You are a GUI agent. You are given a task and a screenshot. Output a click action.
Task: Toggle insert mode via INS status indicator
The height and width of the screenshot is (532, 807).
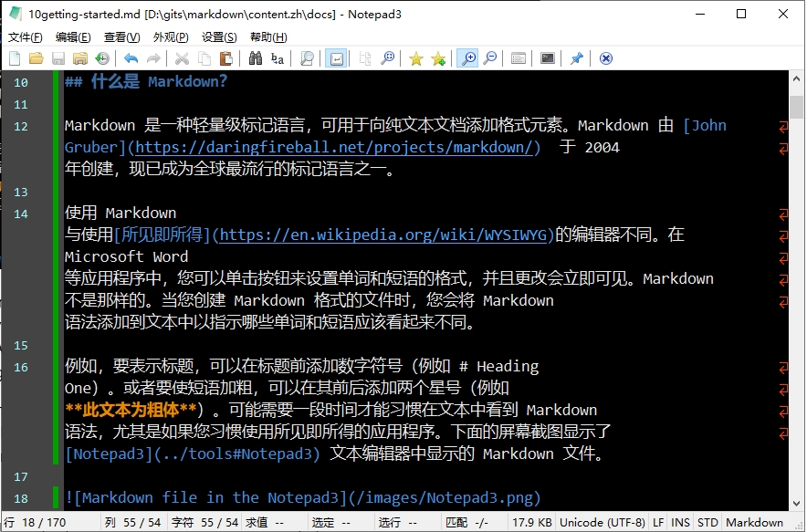point(680,522)
